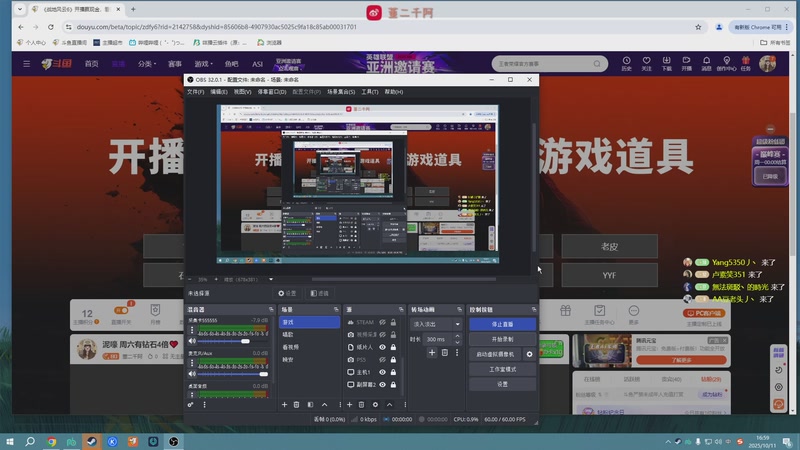Expand Douyu 分类 category dropdown
The height and width of the screenshot is (450, 800).
pos(147,64)
